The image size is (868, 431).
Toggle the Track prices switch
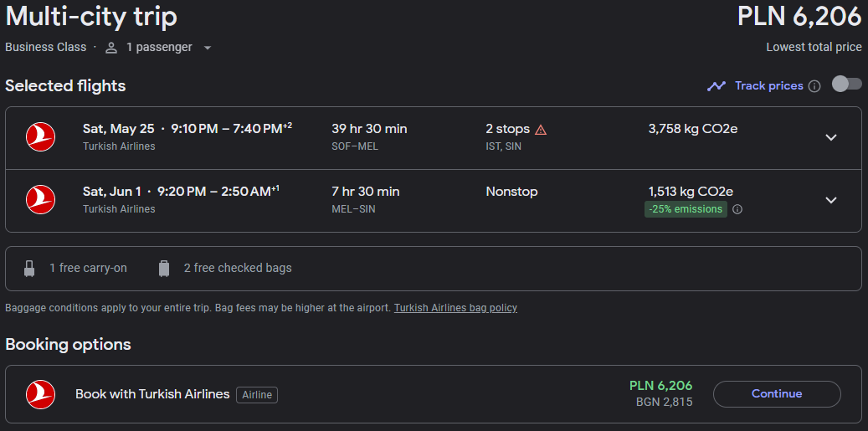[x=847, y=85]
